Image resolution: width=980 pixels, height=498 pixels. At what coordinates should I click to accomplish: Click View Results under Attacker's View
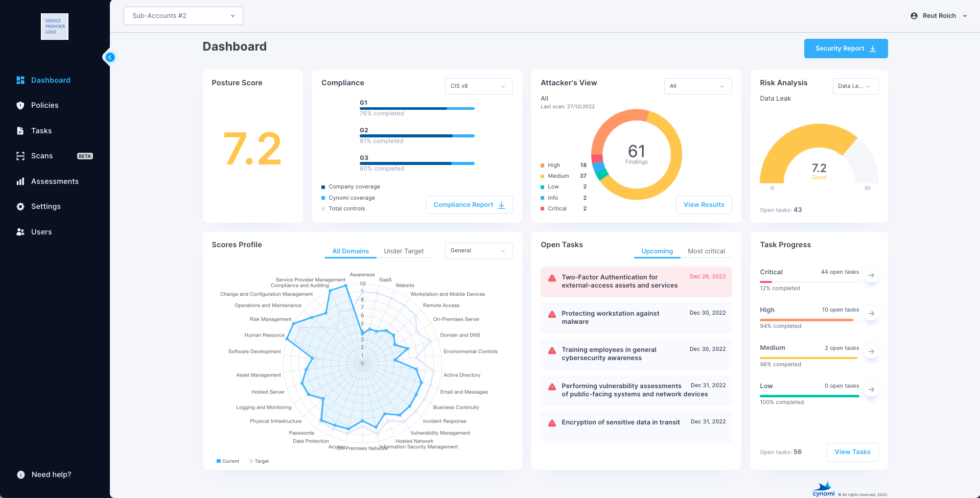click(x=704, y=205)
